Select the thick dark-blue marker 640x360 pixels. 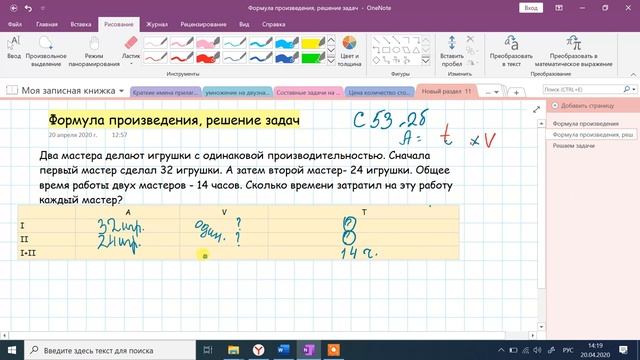[x=287, y=58]
